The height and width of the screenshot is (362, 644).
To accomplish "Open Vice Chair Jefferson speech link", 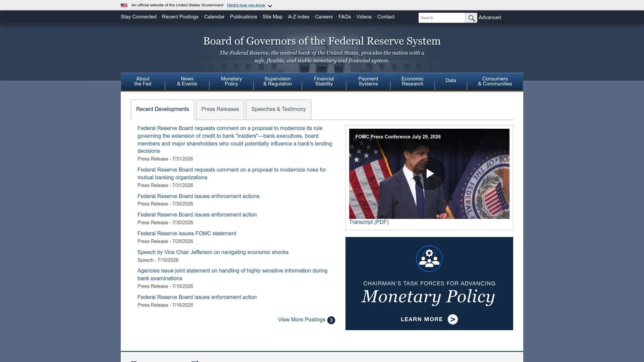I will [x=213, y=252].
